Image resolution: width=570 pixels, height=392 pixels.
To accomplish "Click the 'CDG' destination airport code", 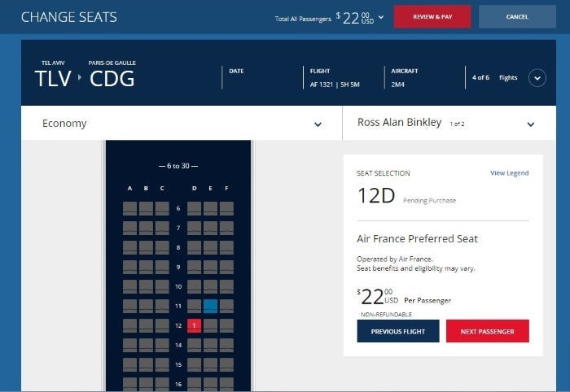I will [x=112, y=78].
